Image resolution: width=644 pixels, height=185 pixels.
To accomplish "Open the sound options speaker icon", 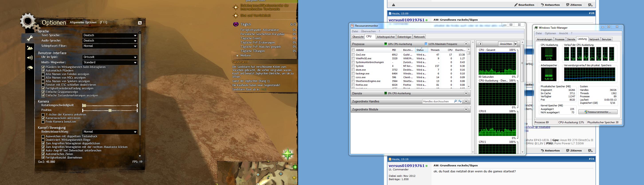I will (30, 58).
